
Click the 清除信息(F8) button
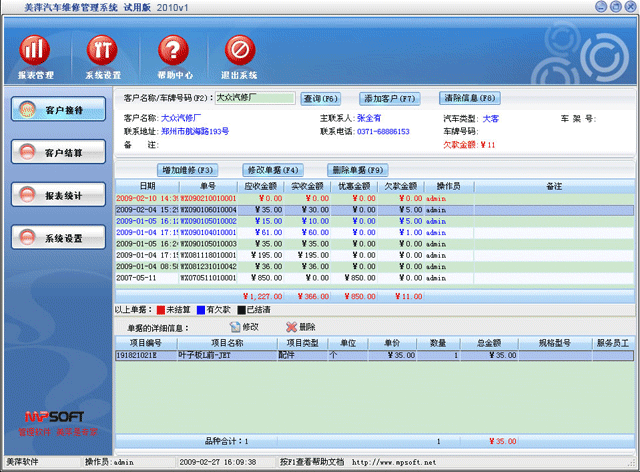[x=470, y=98]
